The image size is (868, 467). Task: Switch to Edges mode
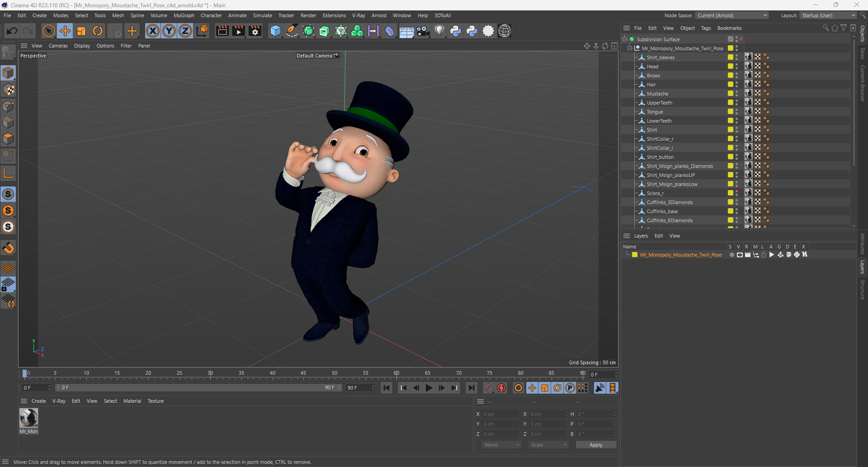(8, 123)
